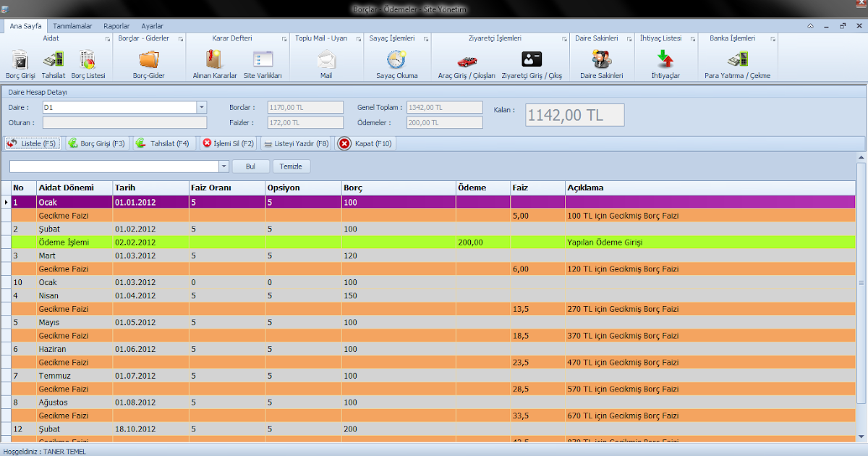Select Haziran 01.06.2012 row
868x456 pixels.
(x=433, y=350)
